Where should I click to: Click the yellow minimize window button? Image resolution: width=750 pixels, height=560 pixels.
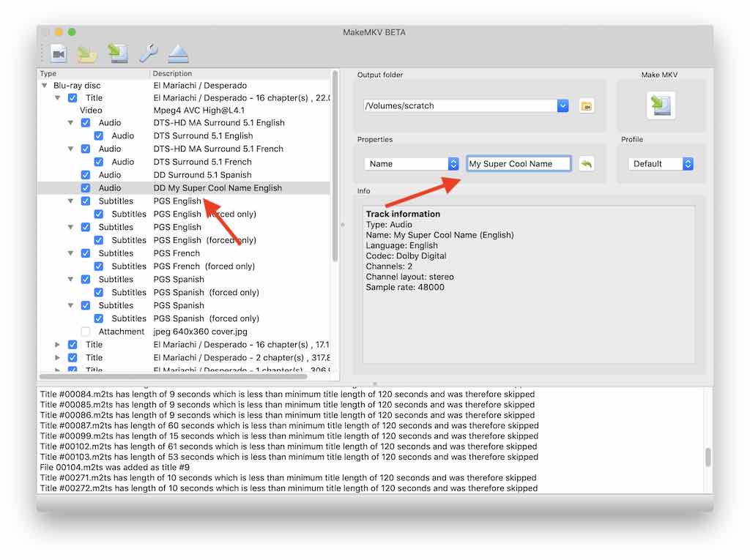[59, 32]
